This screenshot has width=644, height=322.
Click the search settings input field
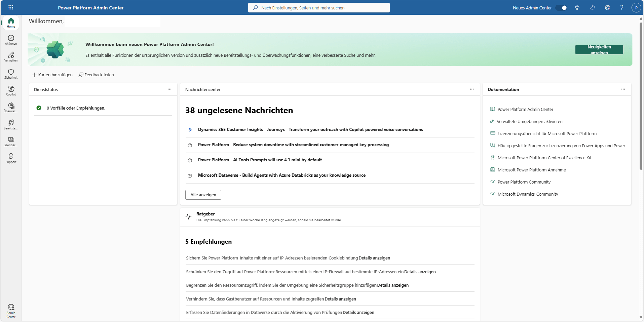point(319,8)
